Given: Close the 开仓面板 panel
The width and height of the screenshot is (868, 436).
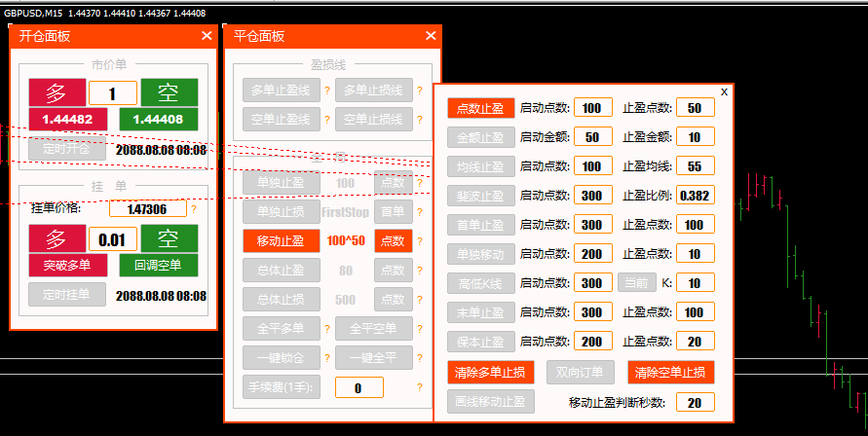Looking at the screenshot, I should [207, 36].
